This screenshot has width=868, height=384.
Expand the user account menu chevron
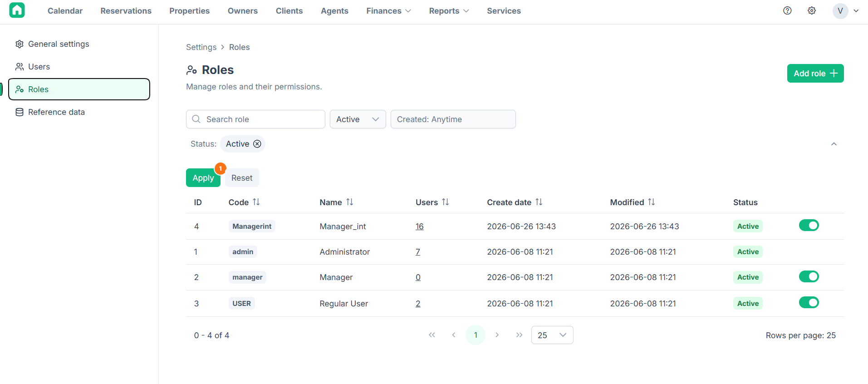coord(856,11)
